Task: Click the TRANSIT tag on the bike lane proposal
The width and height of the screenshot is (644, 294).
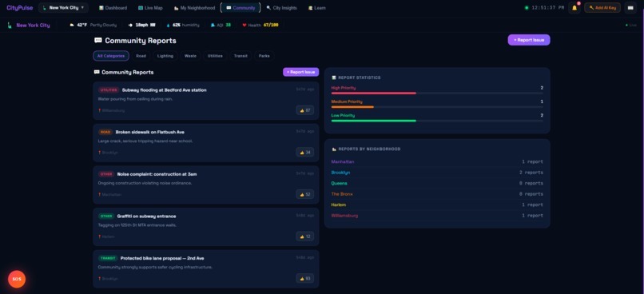Action: coord(108,258)
